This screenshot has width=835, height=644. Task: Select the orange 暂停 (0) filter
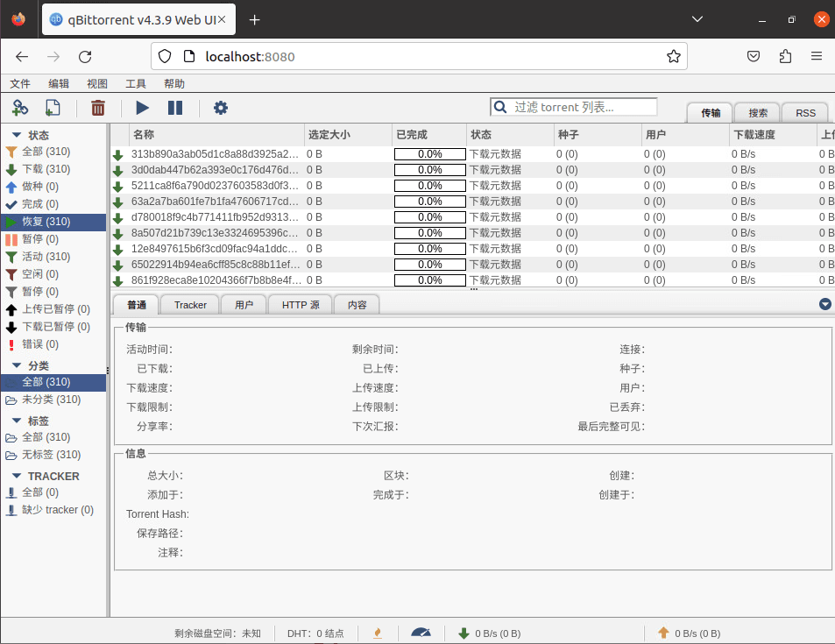click(53, 240)
